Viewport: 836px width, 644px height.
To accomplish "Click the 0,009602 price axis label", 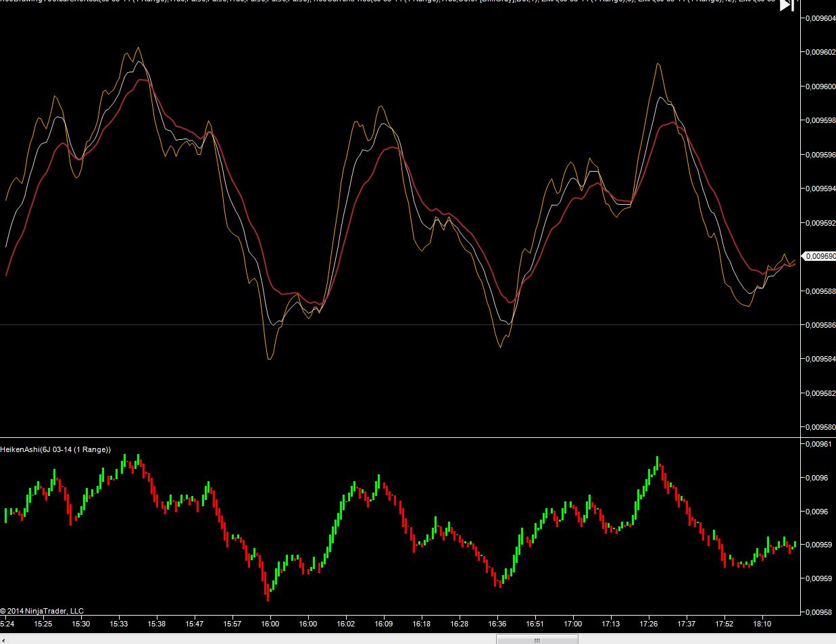I will coord(820,52).
